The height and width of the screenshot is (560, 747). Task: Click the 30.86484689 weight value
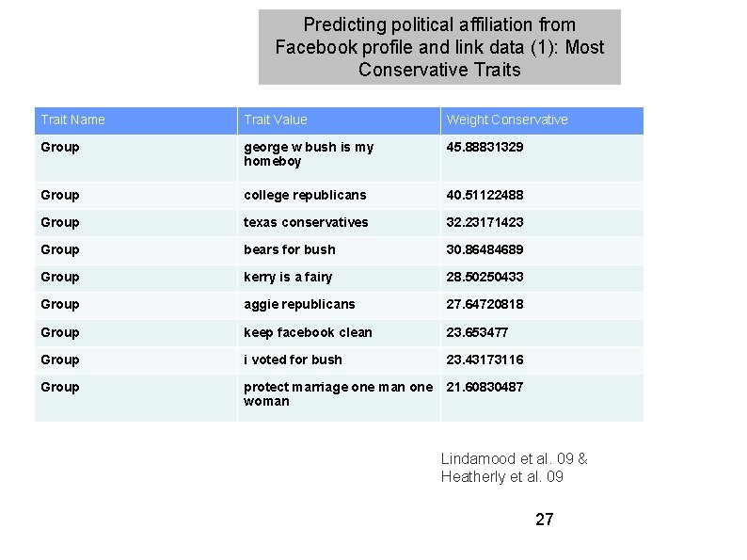click(x=485, y=249)
